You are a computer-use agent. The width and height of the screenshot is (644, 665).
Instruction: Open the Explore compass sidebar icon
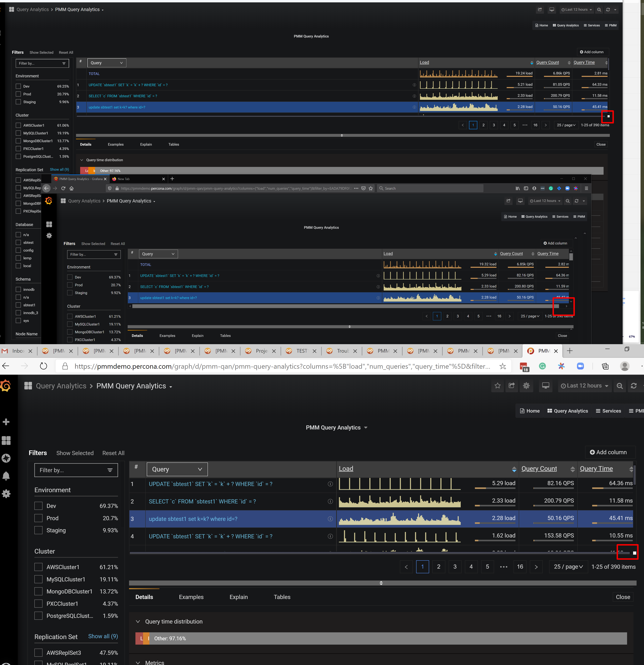tap(6, 458)
